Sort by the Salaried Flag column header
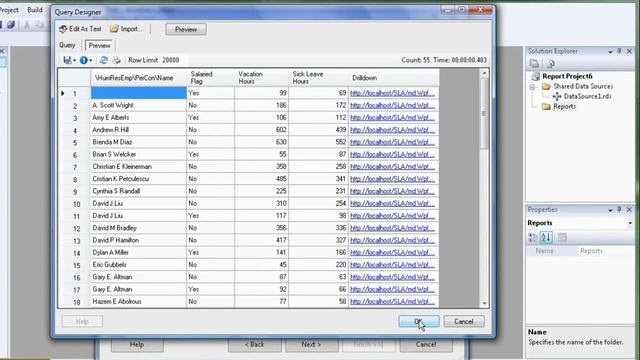The width and height of the screenshot is (640, 360). [210, 78]
